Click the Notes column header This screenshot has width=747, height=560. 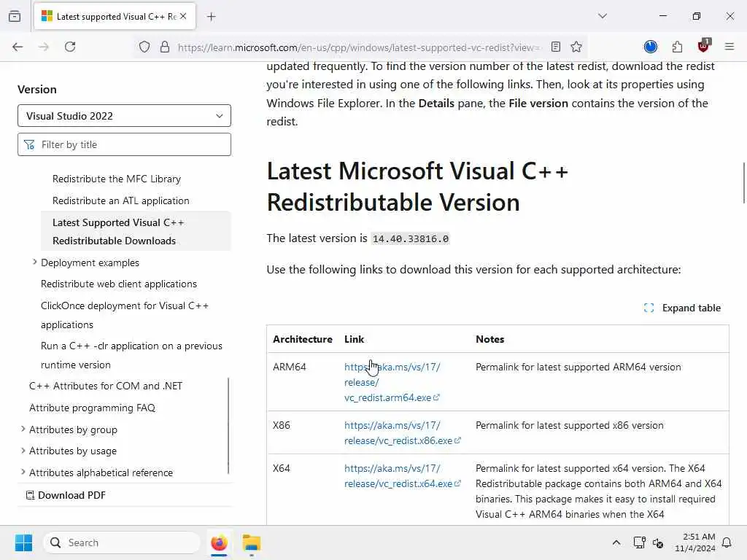(x=489, y=340)
